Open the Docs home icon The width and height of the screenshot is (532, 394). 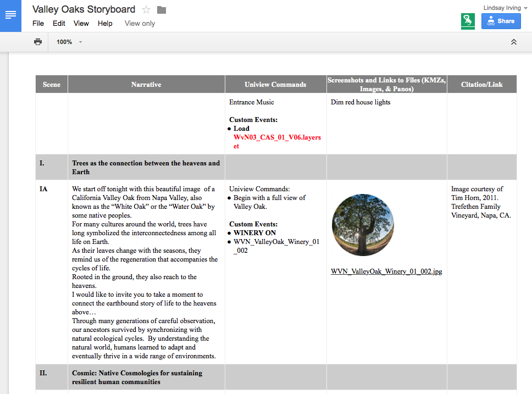click(10, 15)
